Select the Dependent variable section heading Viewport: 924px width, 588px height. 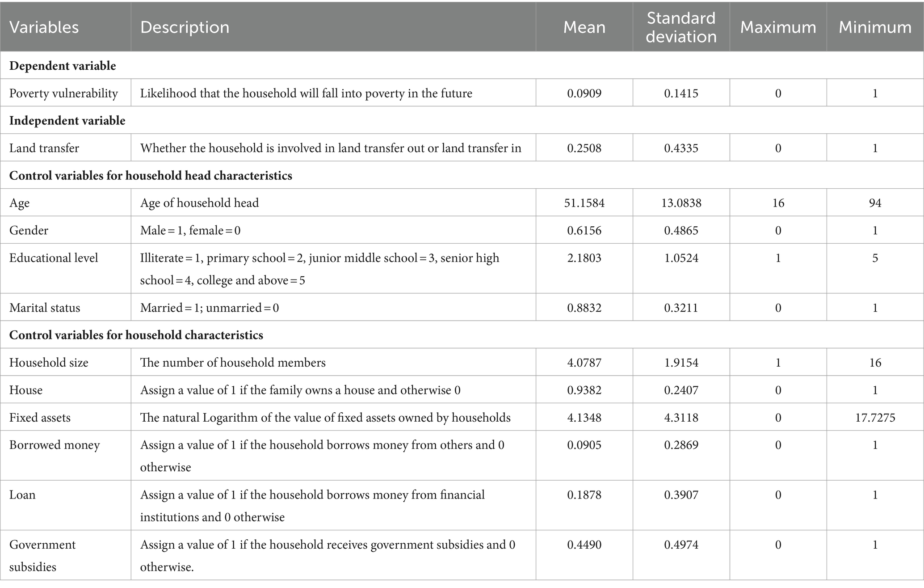point(63,66)
